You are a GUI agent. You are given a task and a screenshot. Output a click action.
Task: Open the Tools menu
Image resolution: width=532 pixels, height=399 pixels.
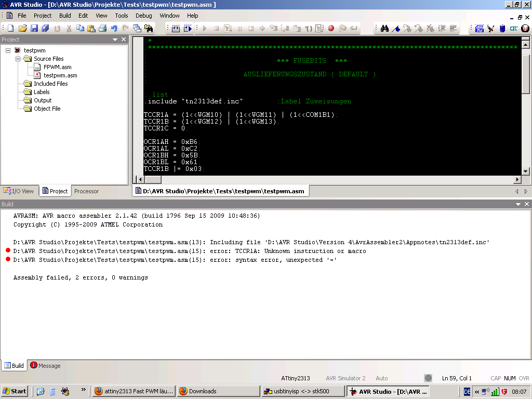pyautogui.click(x=121, y=16)
